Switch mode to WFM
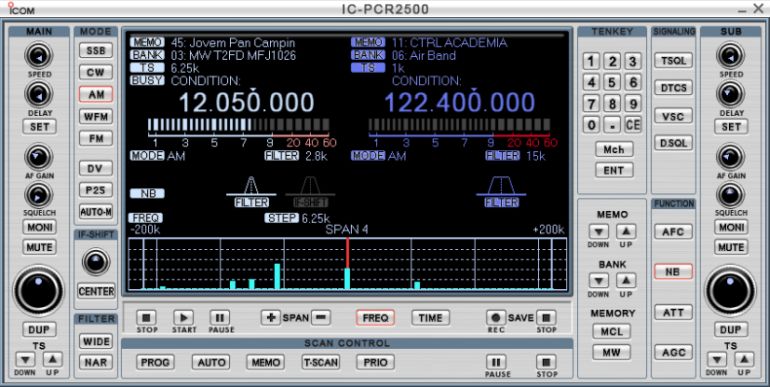 (x=96, y=116)
